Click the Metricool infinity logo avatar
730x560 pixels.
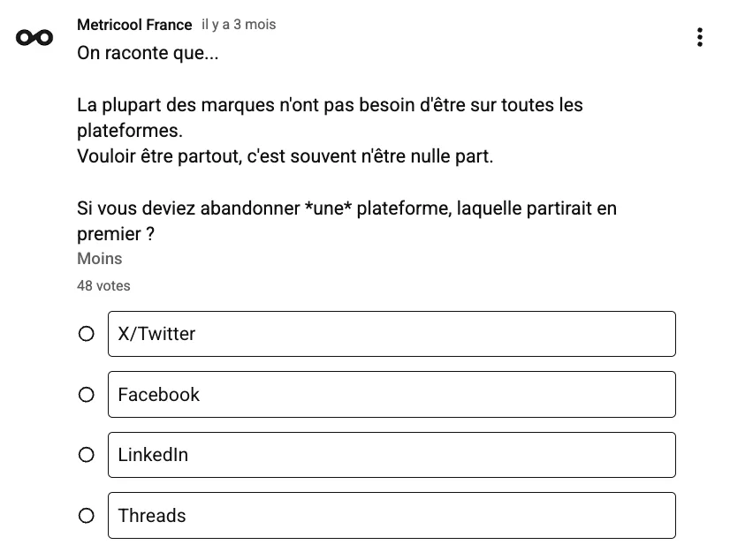(x=34, y=37)
